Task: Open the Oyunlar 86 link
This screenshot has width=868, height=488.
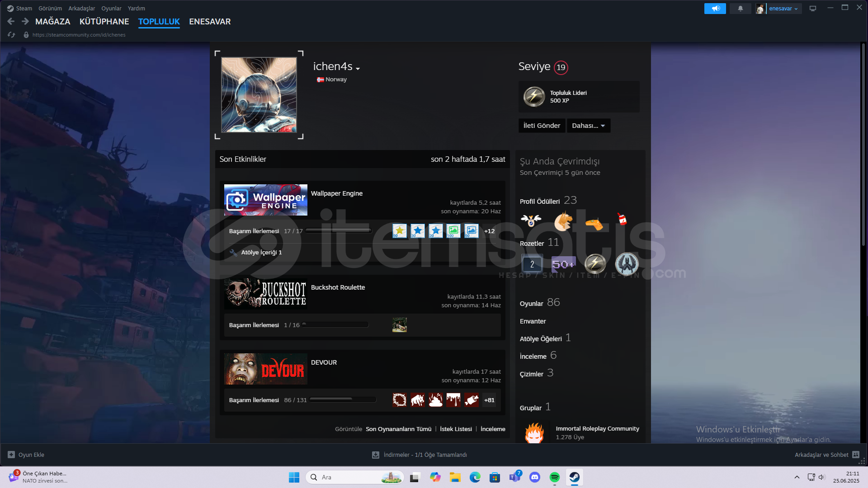Action: [540, 303]
